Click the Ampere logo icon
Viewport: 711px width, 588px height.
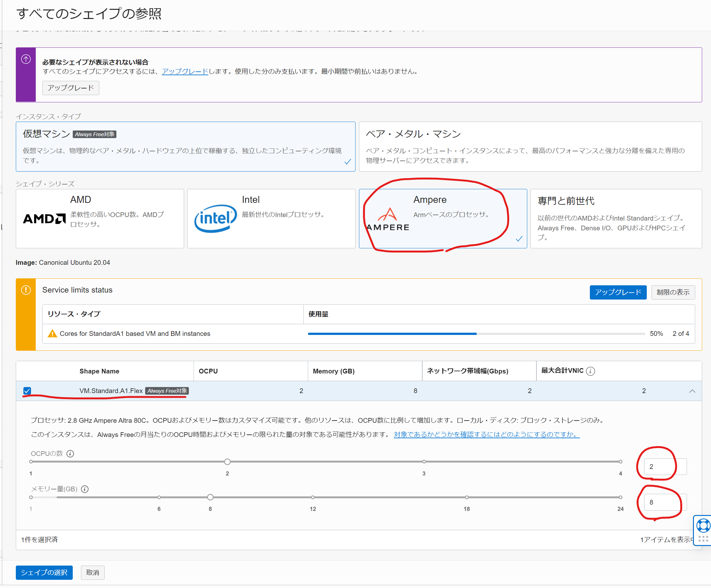coord(388,219)
